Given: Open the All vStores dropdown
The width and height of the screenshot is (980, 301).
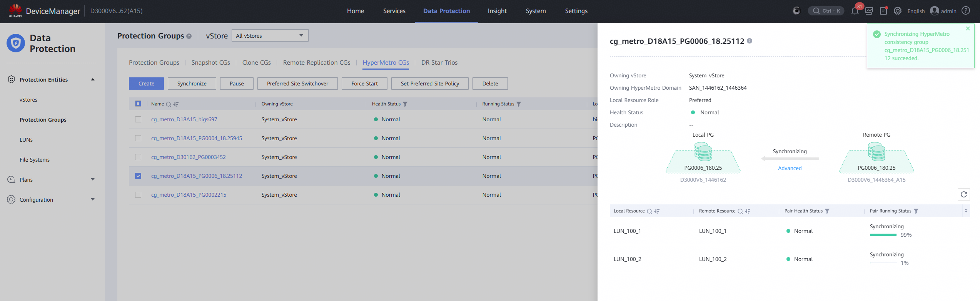Looking at the screenshot, I should pos(270,35).
